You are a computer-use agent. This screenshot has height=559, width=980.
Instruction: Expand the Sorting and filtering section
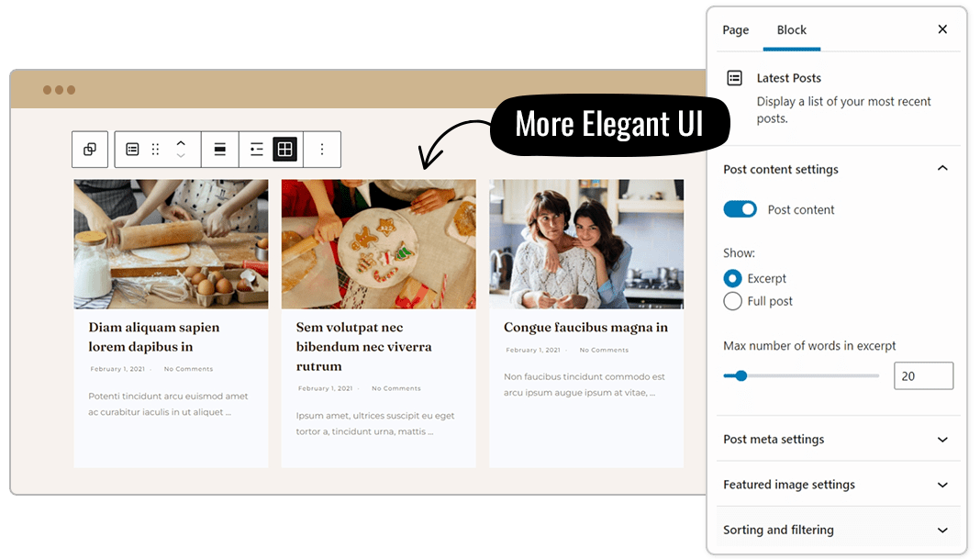[x=942, y=530]
